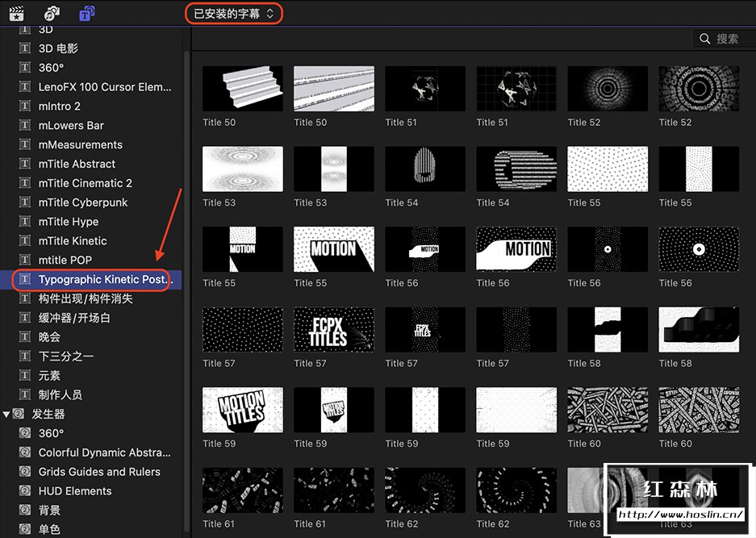Select the 发生器 generators group
This screenshot has width=756, height=538.
92,414
